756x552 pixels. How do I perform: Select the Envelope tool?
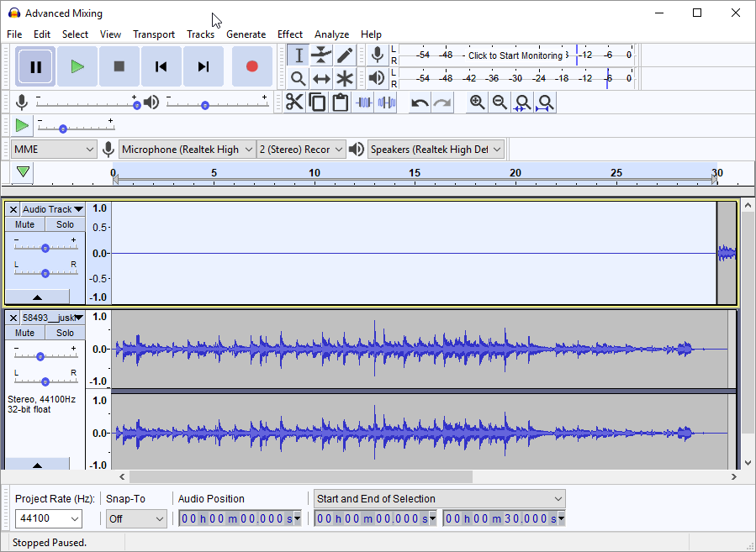click(x=321, y=55)
